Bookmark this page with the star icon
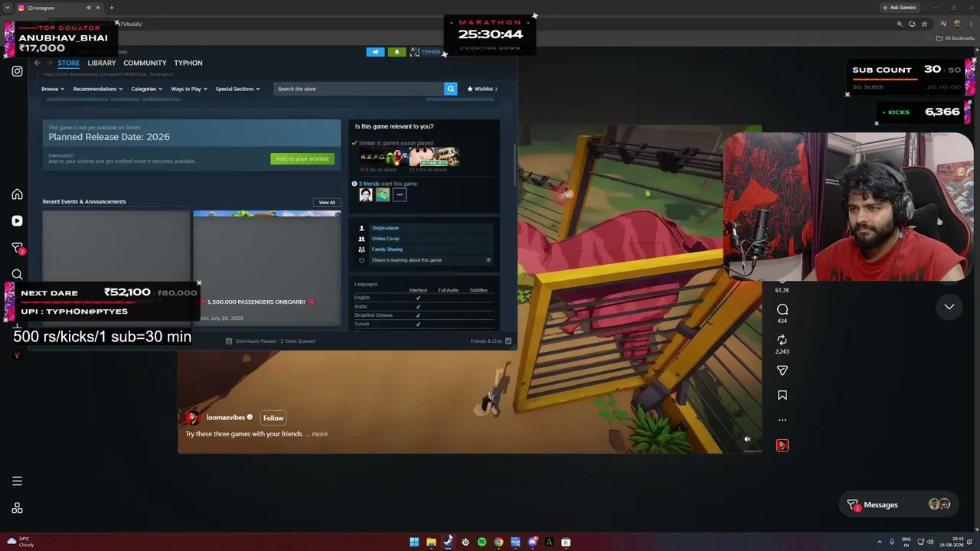 (924, 24)
